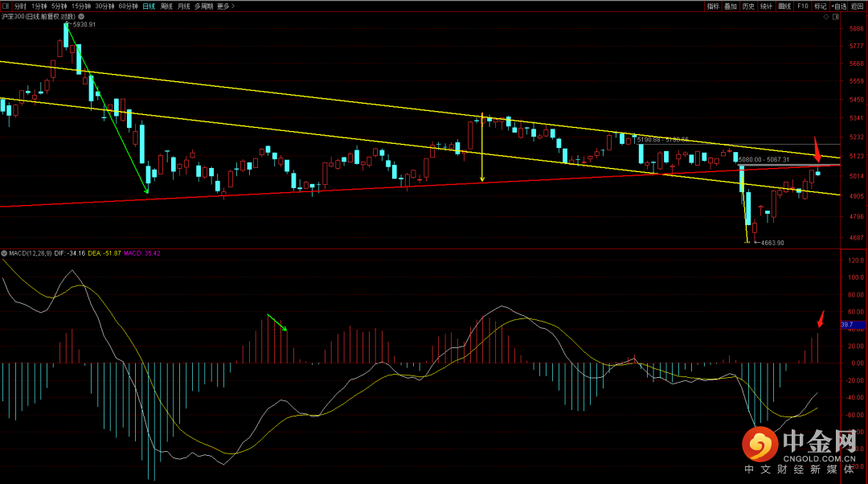
Task: Click the red arrow annotation above latest candle
Action: click(817, 153)
